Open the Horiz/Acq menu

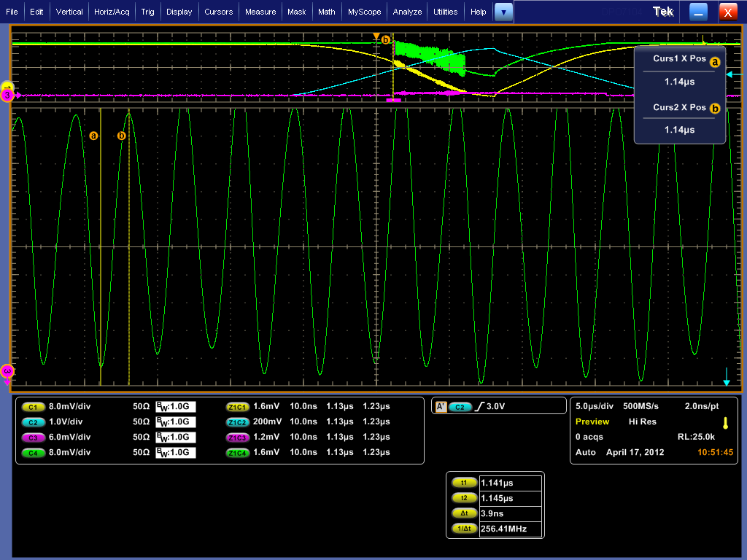[112, 12]
